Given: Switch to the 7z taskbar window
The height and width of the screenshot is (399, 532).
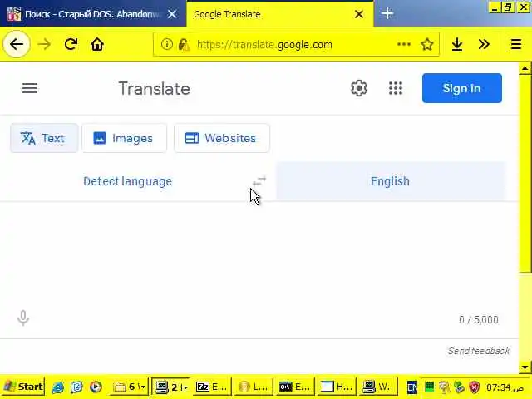Looking at the screenshot, I should click(212, 387).
